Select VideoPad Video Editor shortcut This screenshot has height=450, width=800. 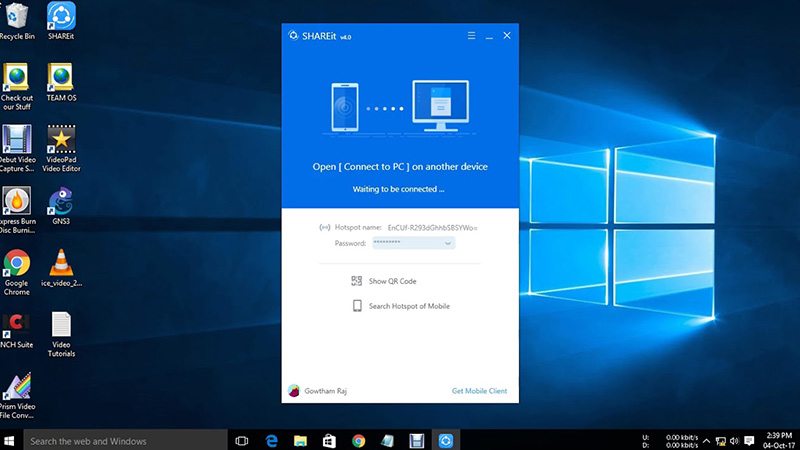tap(61, 148)
